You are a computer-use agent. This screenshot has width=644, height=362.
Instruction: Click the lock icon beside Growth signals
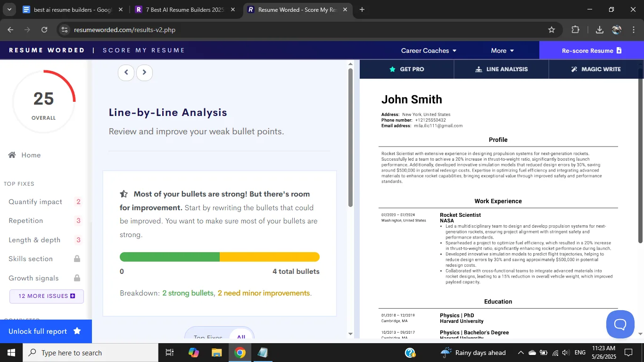[x=77, y=278]
